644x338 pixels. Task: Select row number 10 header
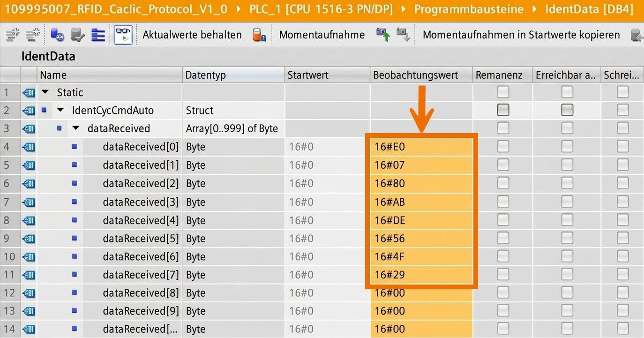[x=10, y=256]
